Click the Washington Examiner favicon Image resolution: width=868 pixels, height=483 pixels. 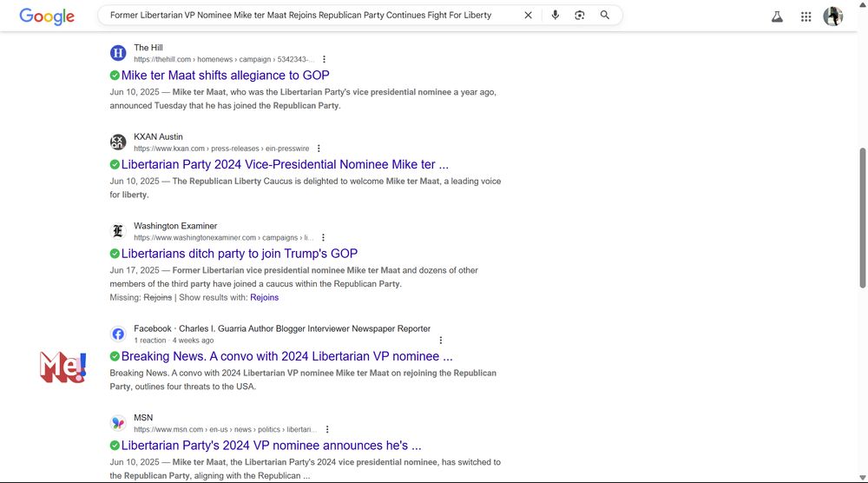[118, 232]
